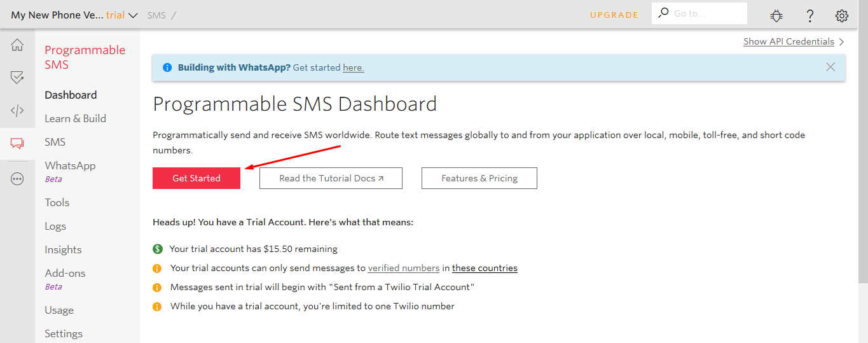Click the Features & Pricing button
The image size is (868, 343).
pyautogui.click(x=479, y=178)
